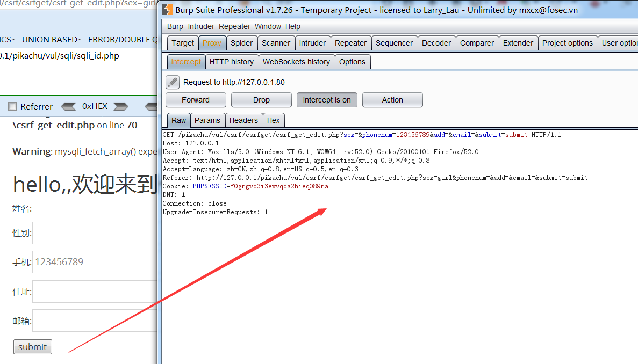The image size is (638, 364).
Task: Open the Repeater menu in menu bar
Action: [234, 26]
